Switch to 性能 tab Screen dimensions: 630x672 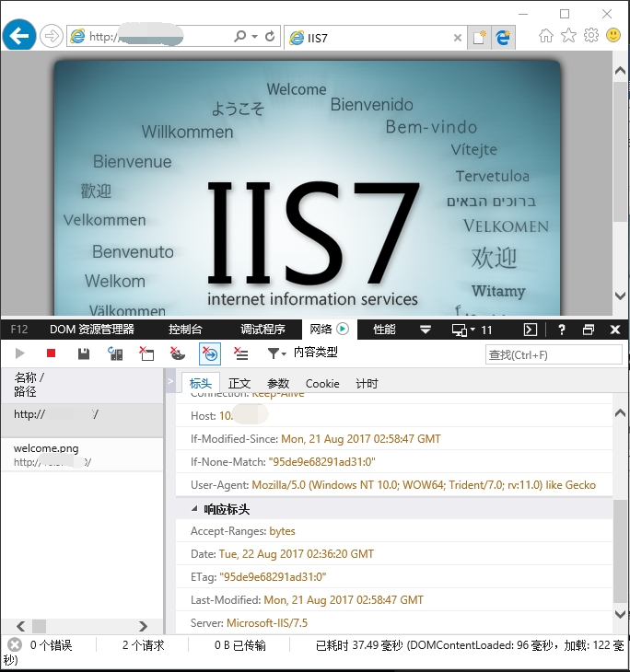(384, 330)
